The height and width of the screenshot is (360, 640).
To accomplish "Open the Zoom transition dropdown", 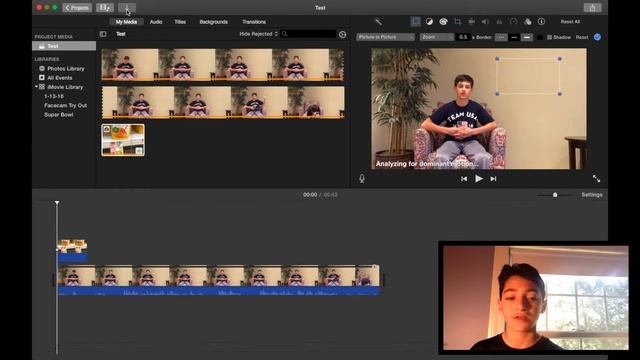I will point(437,37).
